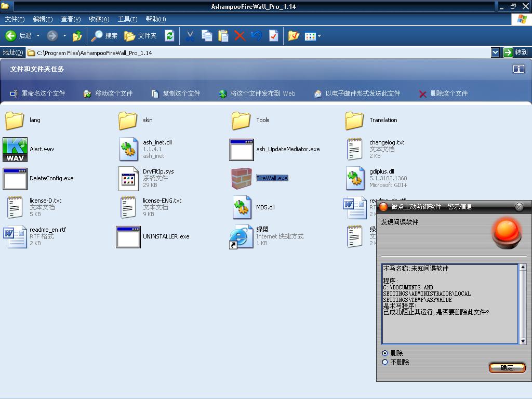
Task: Select the 删除 radio option
Action: tap(385, 353)
